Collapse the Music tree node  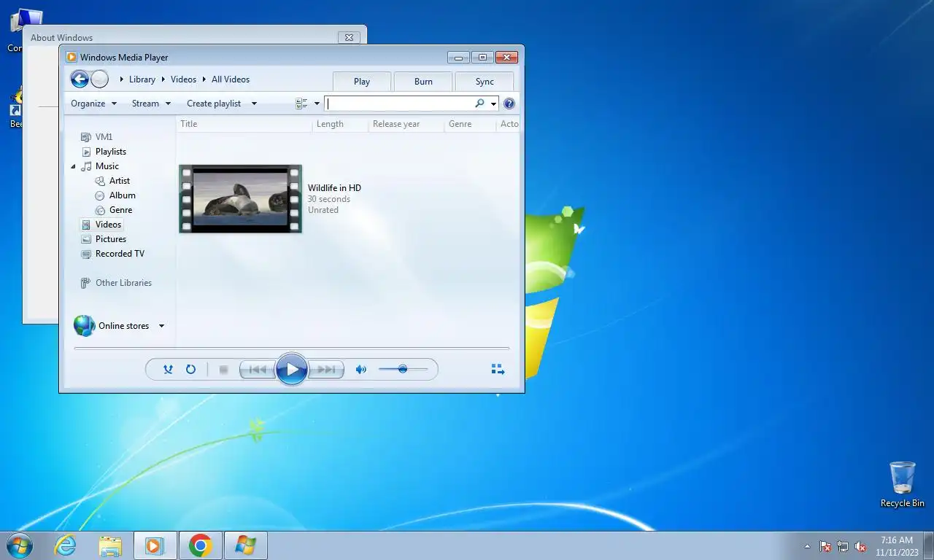[73, 166]
